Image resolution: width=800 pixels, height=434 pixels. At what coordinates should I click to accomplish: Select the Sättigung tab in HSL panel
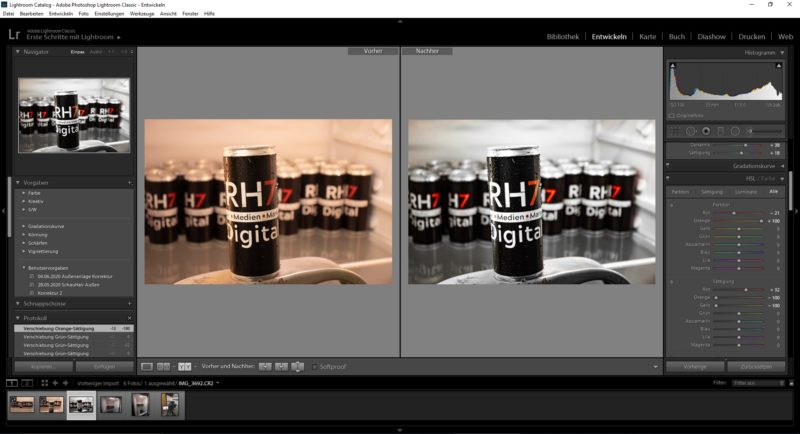712,192
